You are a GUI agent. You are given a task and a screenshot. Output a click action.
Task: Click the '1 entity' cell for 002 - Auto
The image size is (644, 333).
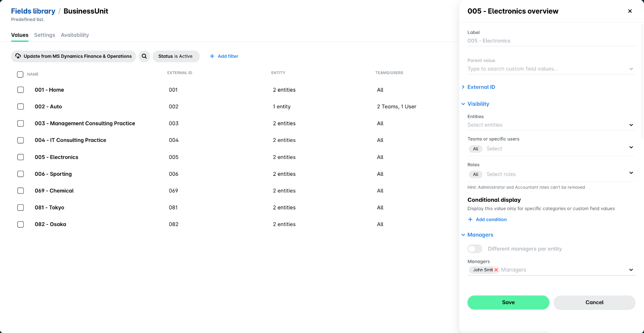tap(282, 107)
